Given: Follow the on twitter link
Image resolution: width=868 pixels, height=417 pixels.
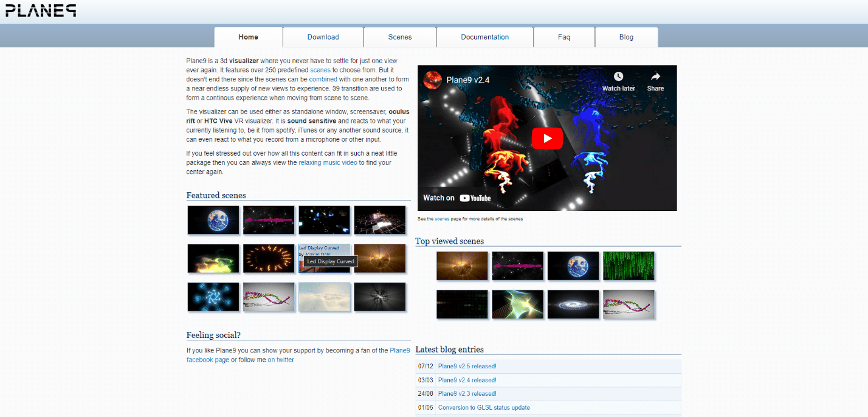Looking at the screenshot, I should tap(281, 360).
